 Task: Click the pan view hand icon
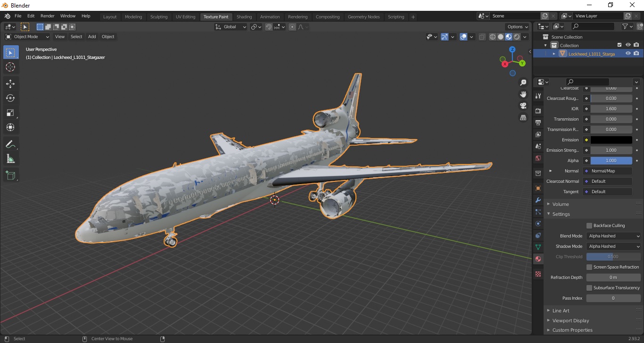pos(523,94)
